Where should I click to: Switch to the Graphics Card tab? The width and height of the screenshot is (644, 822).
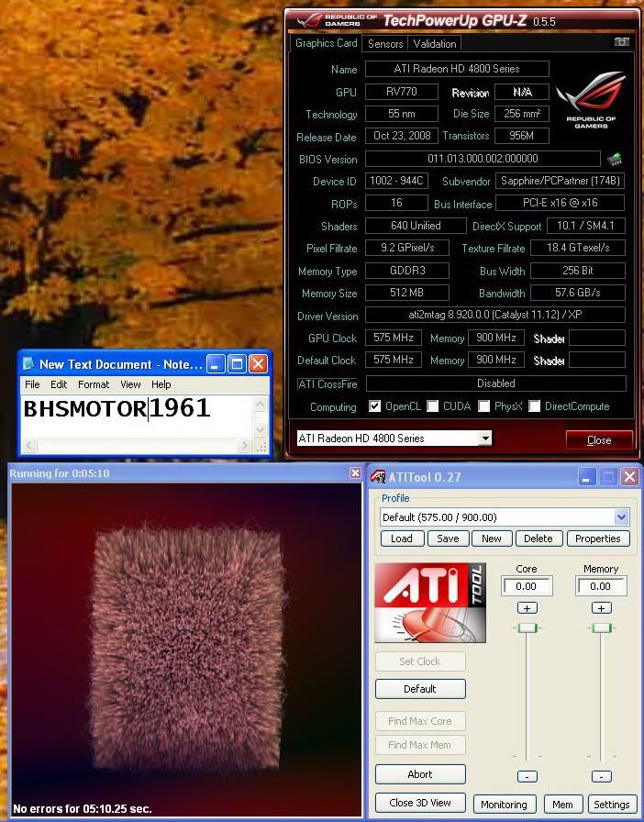(x=326, y=43)
